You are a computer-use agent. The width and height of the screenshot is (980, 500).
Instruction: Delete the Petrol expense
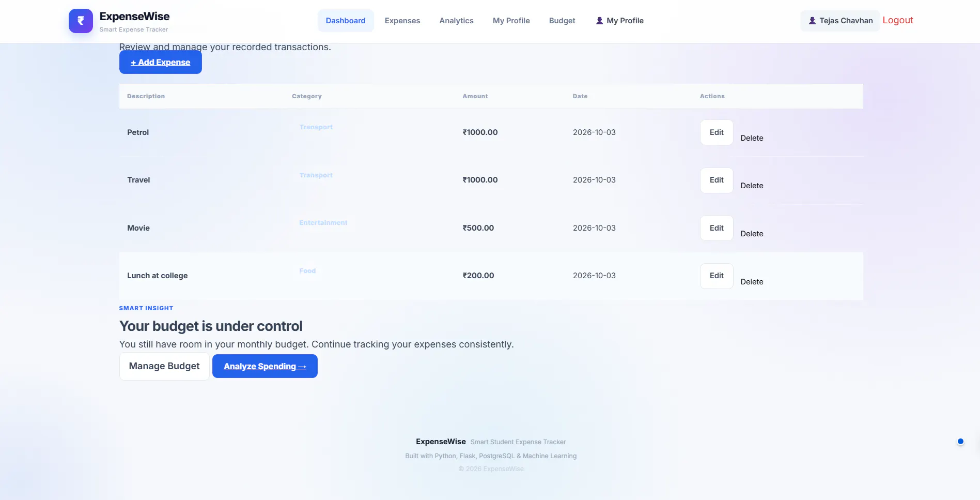pyautogui.click(x=752, y=138)
